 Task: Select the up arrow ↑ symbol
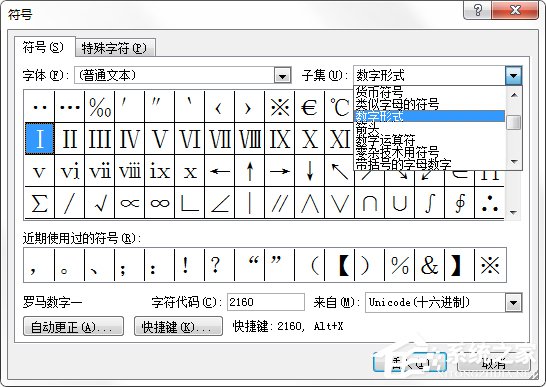(x=250, y=171)
